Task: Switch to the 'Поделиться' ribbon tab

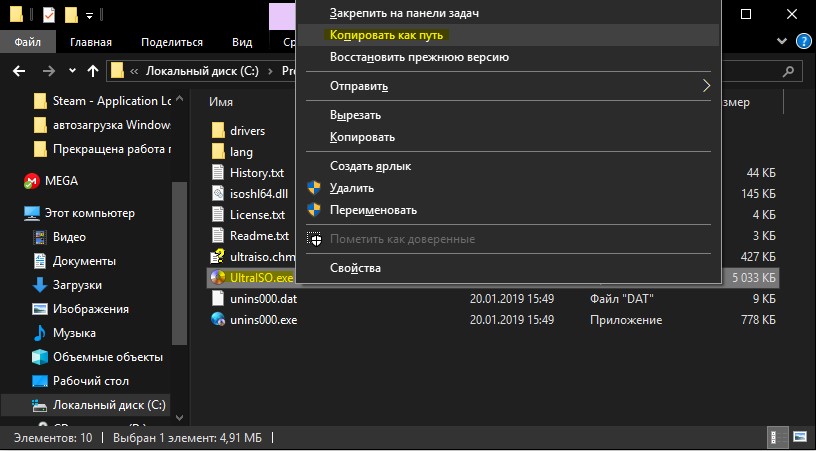Action: pos(172,42)
